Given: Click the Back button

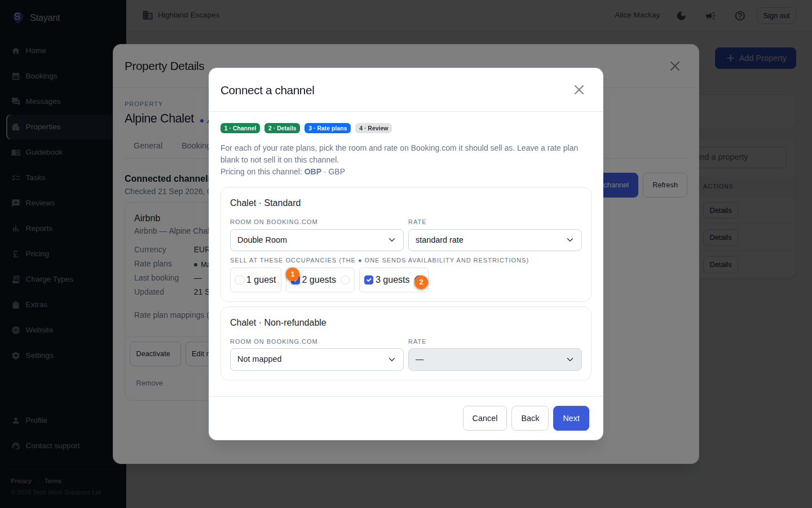Looking at the screenshot, I should (x=530, y=418).
